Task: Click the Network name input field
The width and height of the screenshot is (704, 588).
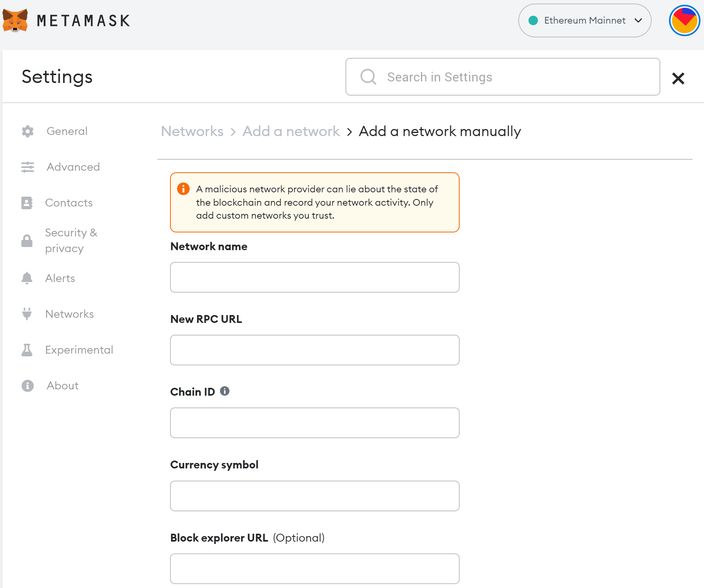Action: click(314, 277)
